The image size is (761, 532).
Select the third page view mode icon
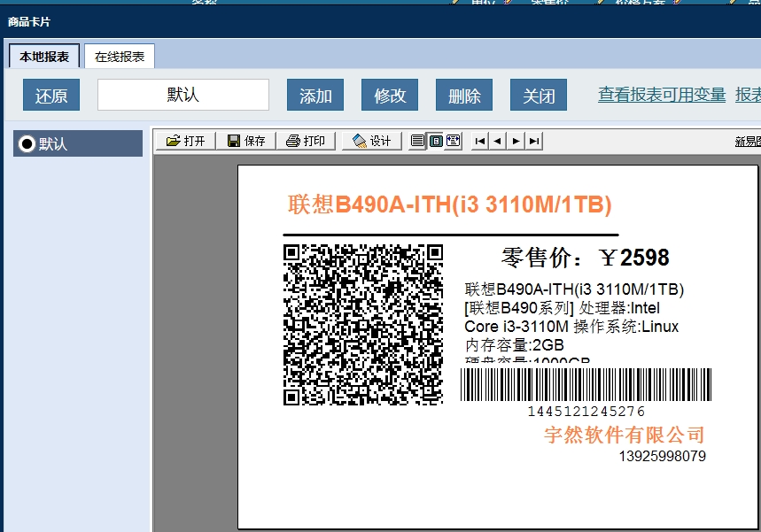[x=454, y=141]
